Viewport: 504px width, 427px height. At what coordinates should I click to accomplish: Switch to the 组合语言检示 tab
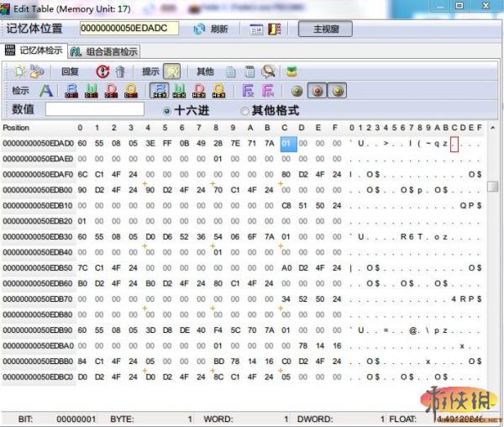104,51
